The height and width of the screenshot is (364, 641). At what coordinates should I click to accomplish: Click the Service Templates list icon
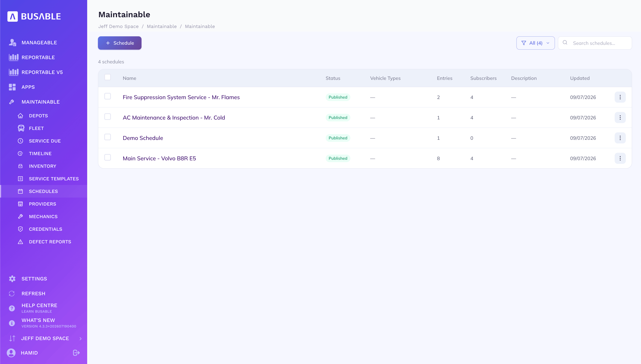coord(21,179)
